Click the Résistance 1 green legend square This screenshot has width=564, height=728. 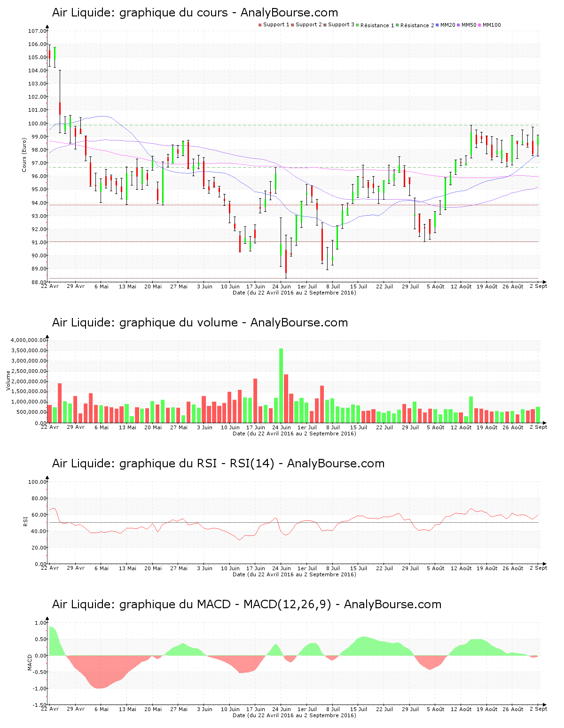click(x=357, y=25)
